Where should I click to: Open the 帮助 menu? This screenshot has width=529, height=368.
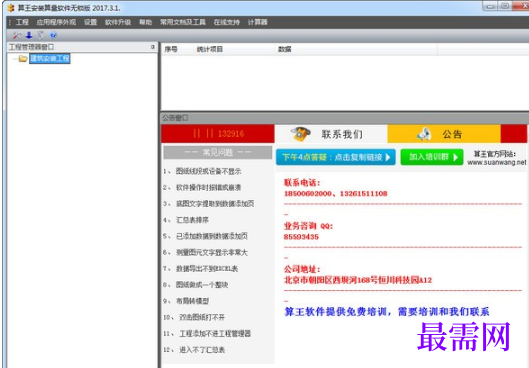pyautogui.click(x=145, y=22)
